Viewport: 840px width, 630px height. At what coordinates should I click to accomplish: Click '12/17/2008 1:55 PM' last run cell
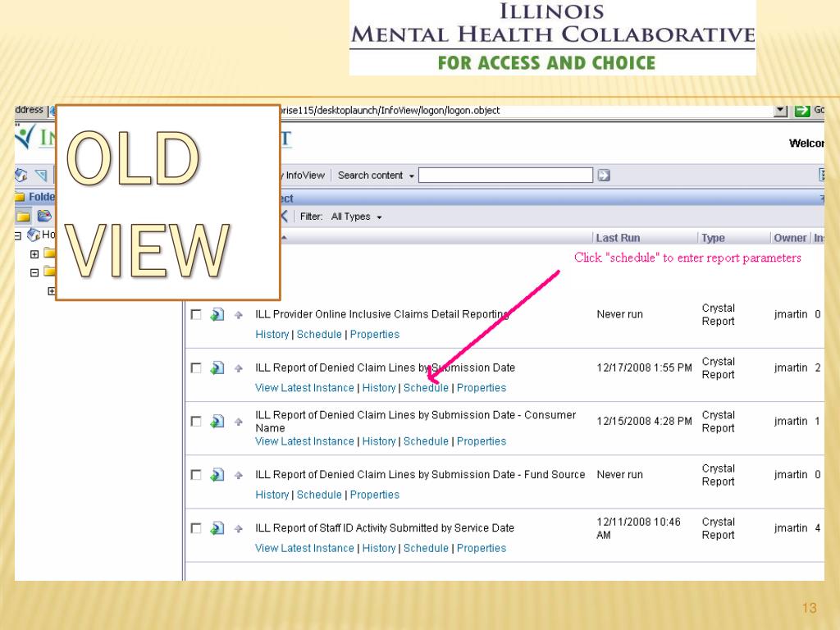point(644,368)
